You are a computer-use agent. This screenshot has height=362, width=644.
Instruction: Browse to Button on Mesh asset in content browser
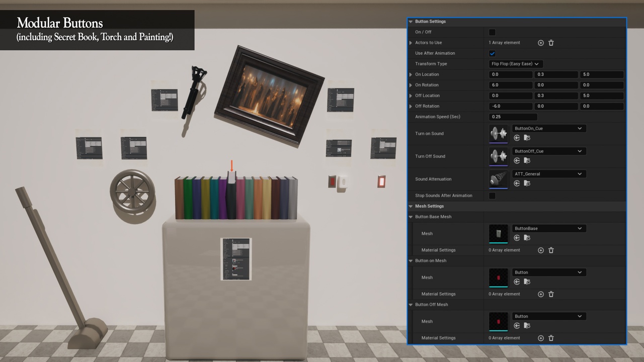click(527, 282)
